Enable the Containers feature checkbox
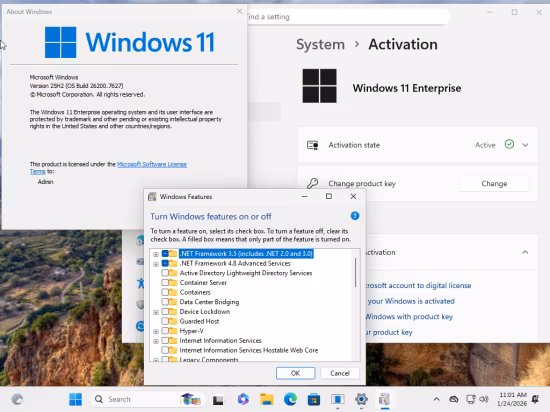 click(165, 292)
